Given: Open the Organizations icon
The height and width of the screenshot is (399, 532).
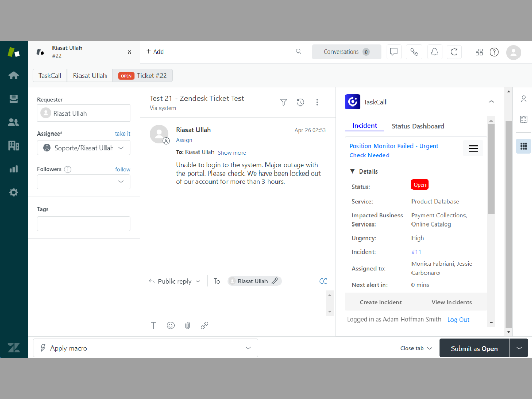Looking at the screenshot, I should (x=14, y=145).
